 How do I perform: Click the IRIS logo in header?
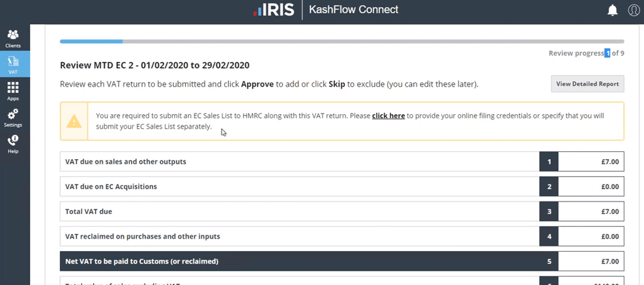[x=274, y=10]
